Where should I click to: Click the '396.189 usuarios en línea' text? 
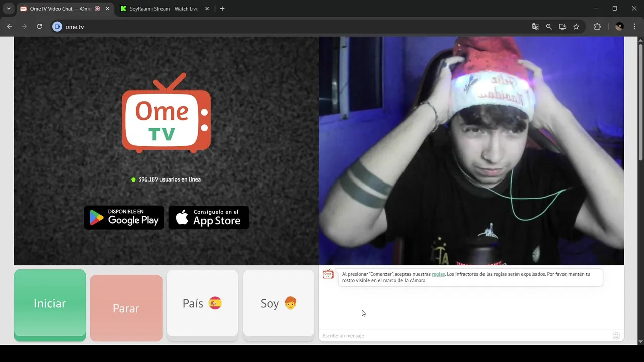click(170, 179)
